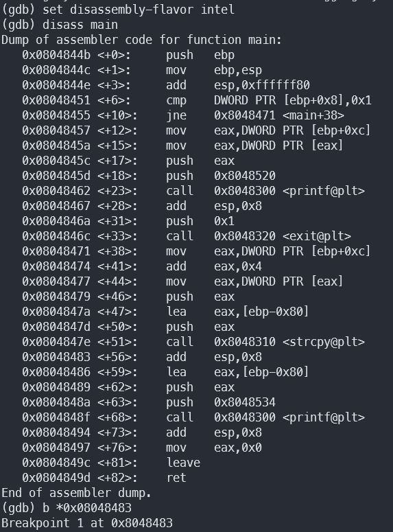Click the exit@plt call instruction
393x532 pixels.
coord(187,236)
